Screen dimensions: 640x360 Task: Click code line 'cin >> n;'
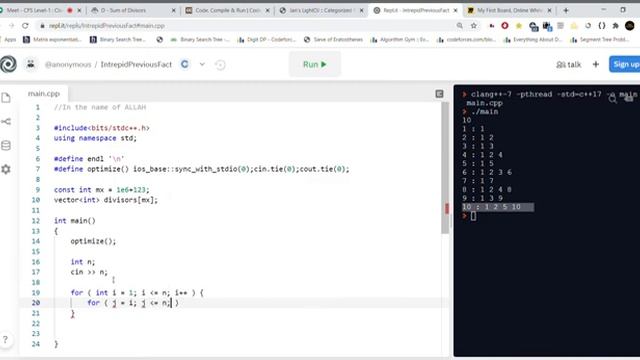pos(89,272)
